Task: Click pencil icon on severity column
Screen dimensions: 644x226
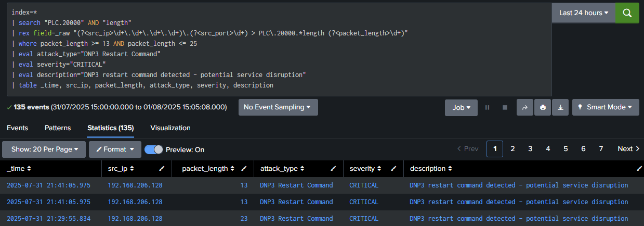Action: pyautogui.click(x=394, y=169)
